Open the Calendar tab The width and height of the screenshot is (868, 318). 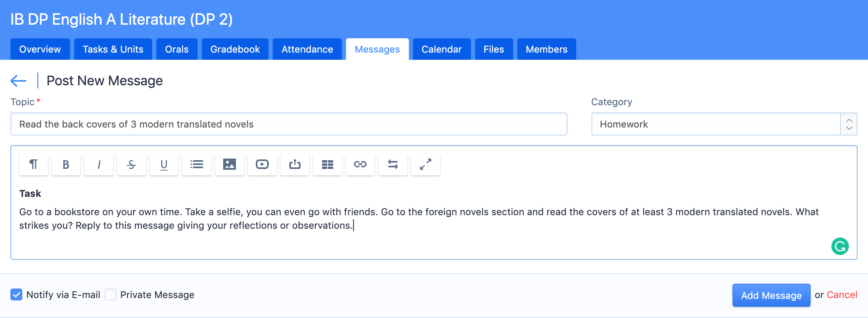(442, 49)
